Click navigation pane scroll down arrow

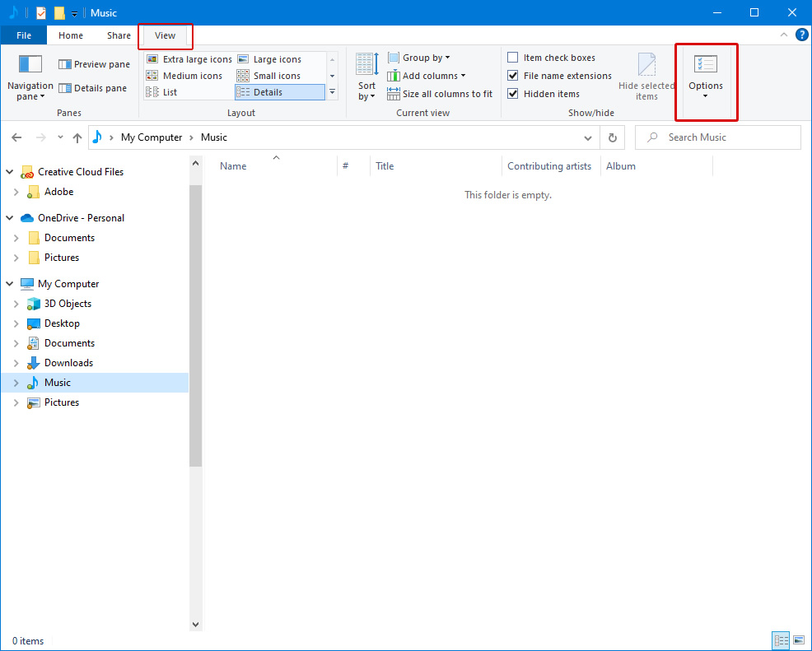(195, 625)
